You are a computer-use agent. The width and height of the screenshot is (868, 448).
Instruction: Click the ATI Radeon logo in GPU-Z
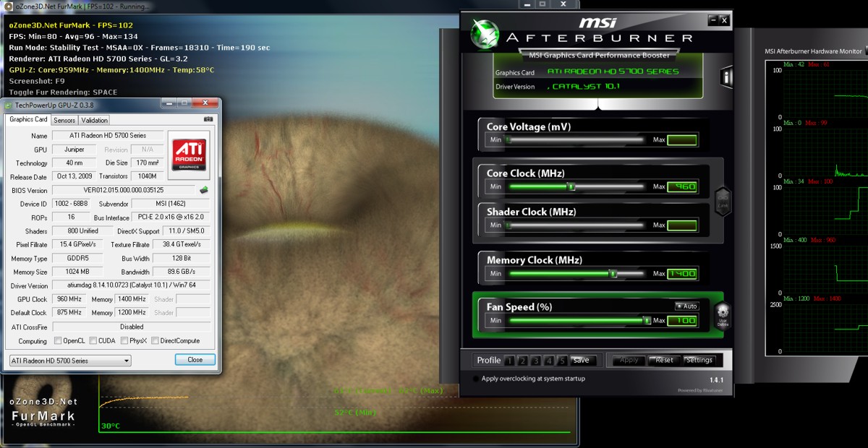188,155
